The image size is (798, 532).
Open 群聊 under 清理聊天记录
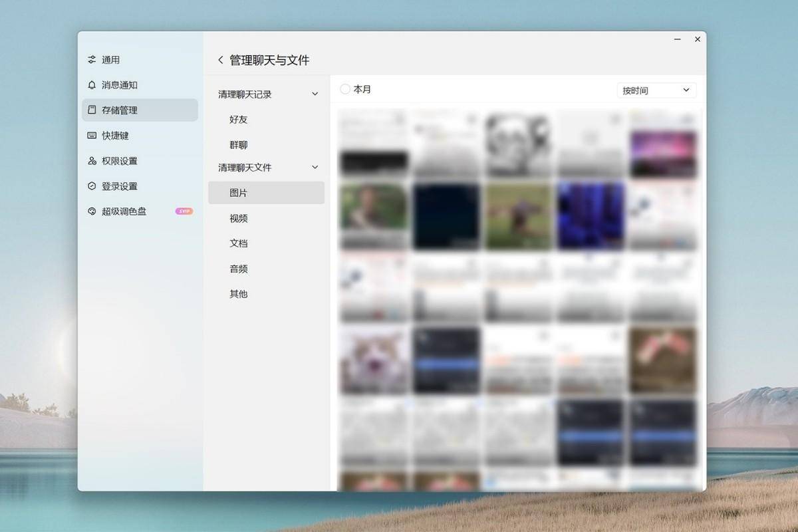[x=239, y=144]
